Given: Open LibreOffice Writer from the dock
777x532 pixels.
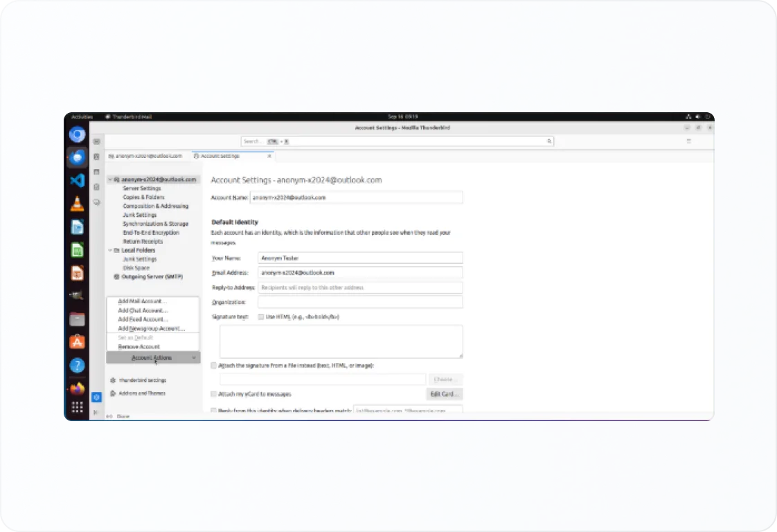Looking at the screenshot, I should tap(77, 227).
